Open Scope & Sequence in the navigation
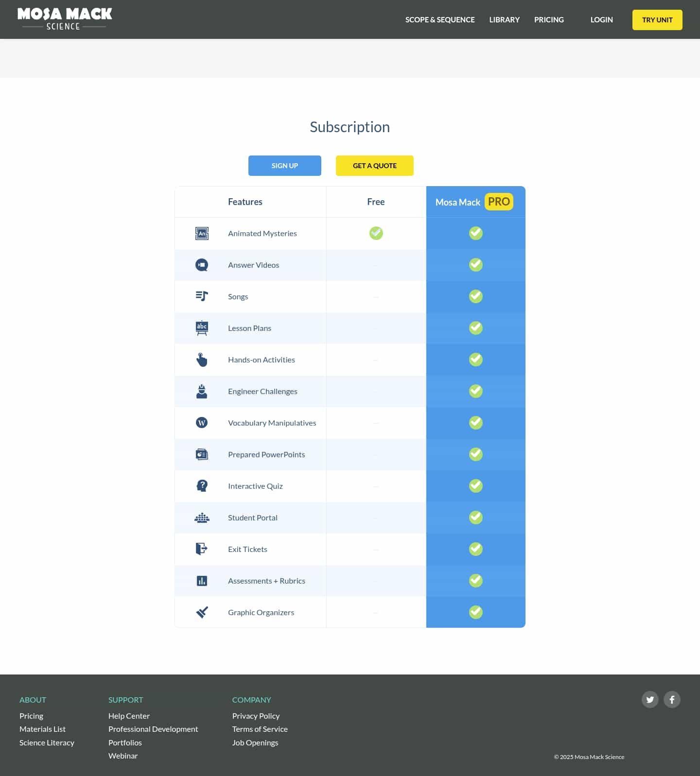The image size is (700, 776). point(440,20)
